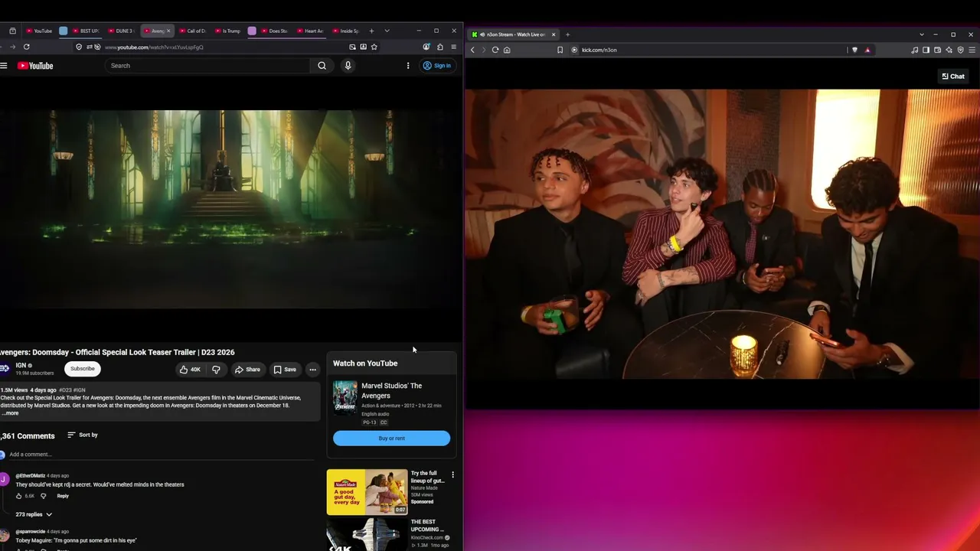Screen dimensions: 980x551
Task: Open a new tab in the left browser
Action: pos(371,31)
